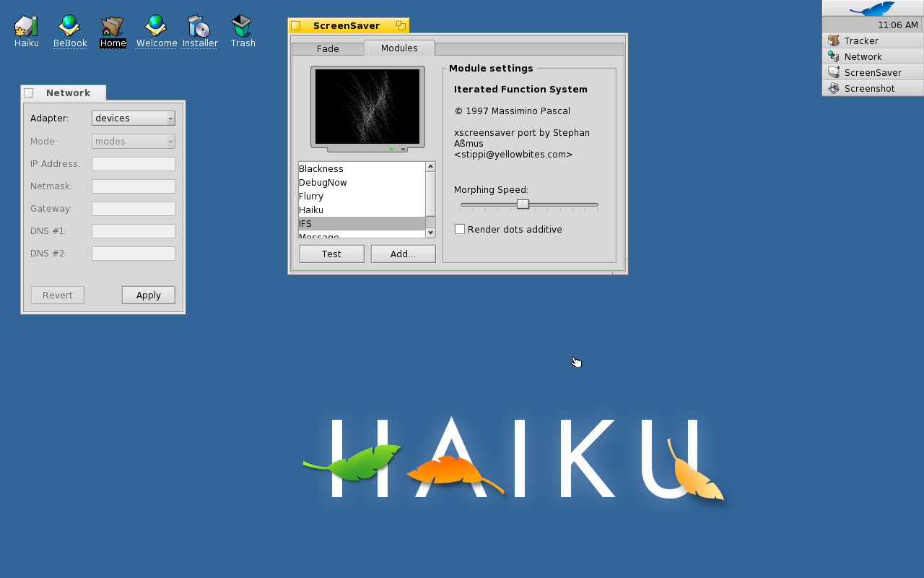Screen dimensions: 924x578
Task: Click the DNS #2 input field
Action: 134,254
